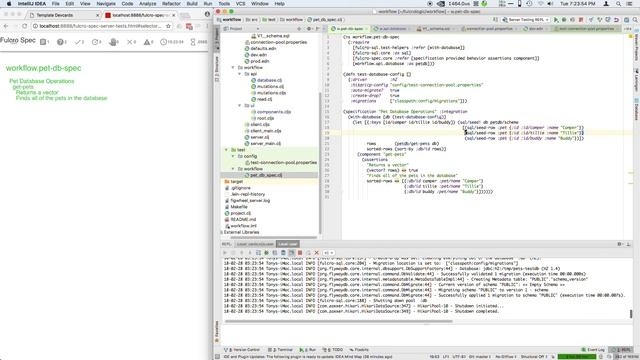
Task: Bookmark the page with the star icon
Action: (x=169, y=26)
